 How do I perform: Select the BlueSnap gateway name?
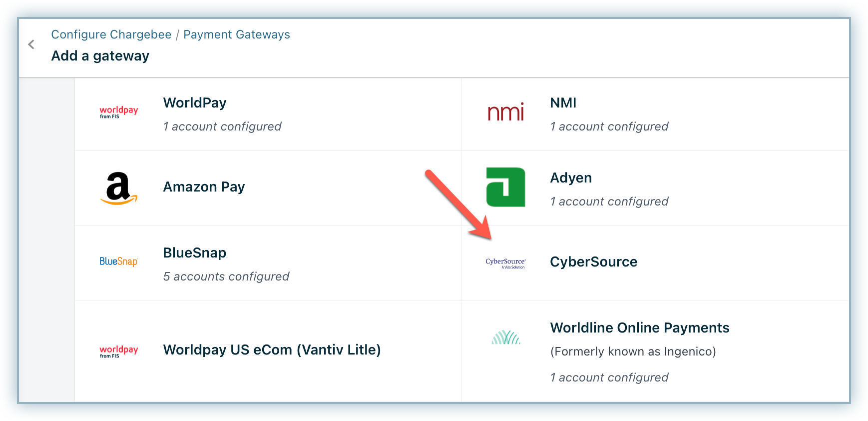(x=195, y=253)
